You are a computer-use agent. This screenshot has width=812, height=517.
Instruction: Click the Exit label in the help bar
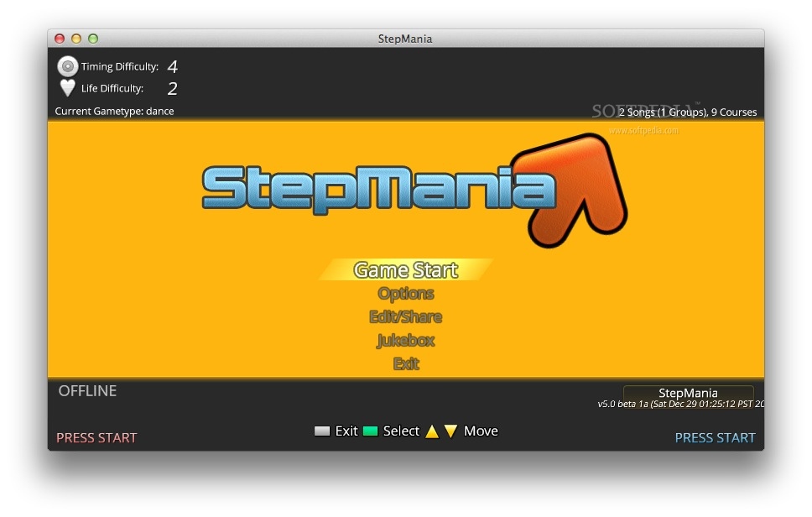click(346, 431)
